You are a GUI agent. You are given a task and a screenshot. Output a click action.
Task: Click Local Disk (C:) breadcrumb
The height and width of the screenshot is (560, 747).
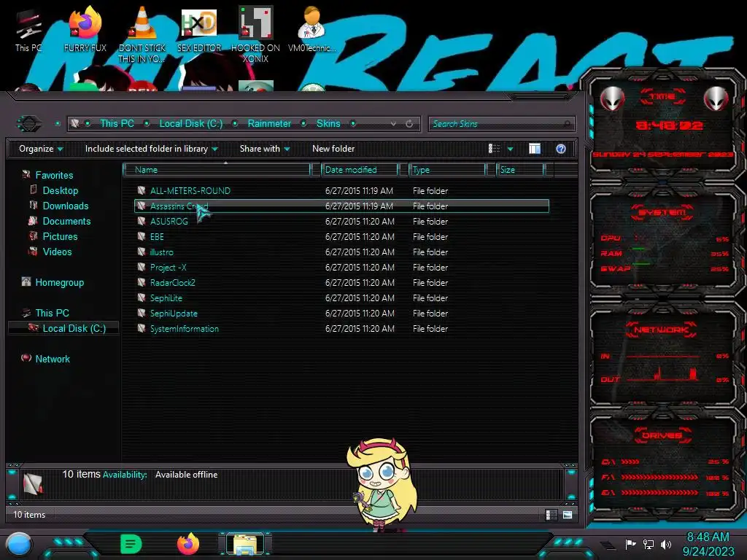190,124
